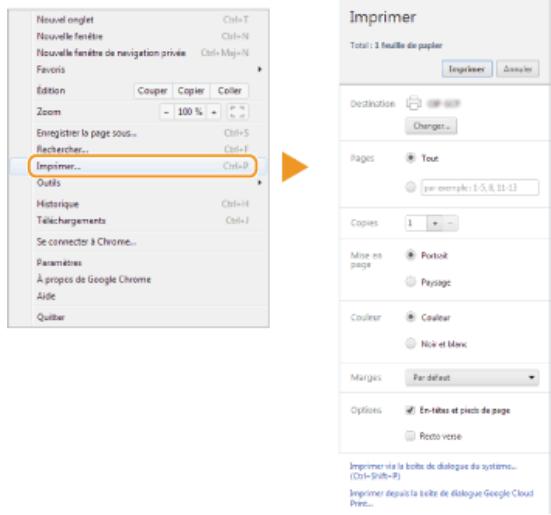Select Portrait orientation
This screenshot has height=515, width=551.
pos(410,255)
